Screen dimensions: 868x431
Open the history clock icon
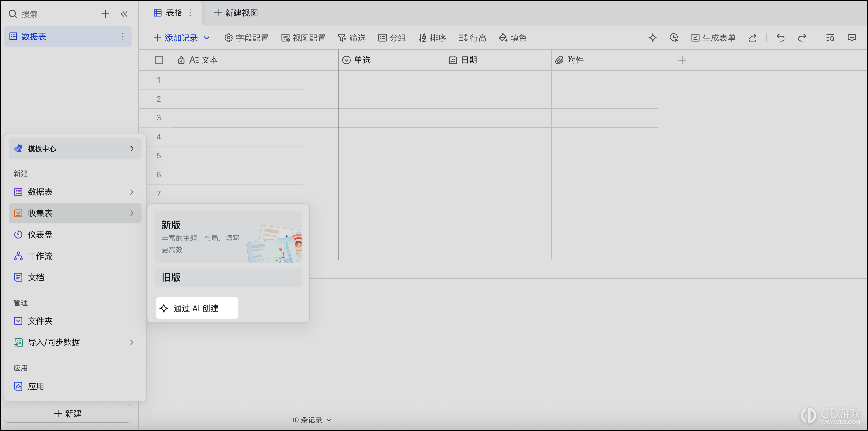tap(674, 38)
